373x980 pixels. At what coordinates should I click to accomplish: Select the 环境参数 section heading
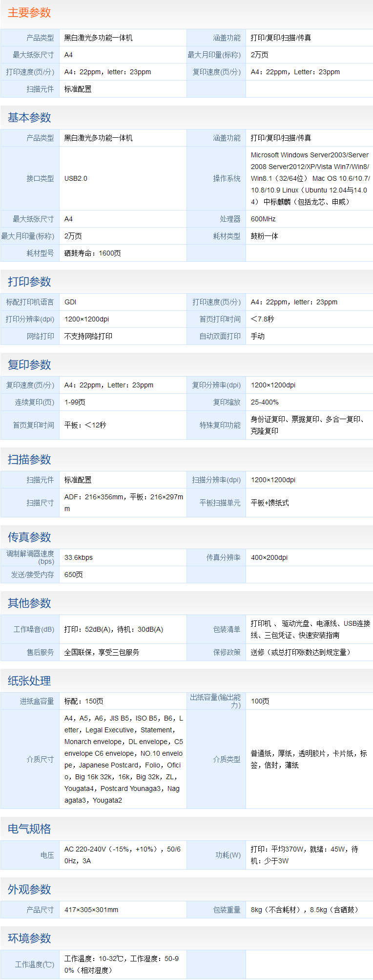click(29, 938)
